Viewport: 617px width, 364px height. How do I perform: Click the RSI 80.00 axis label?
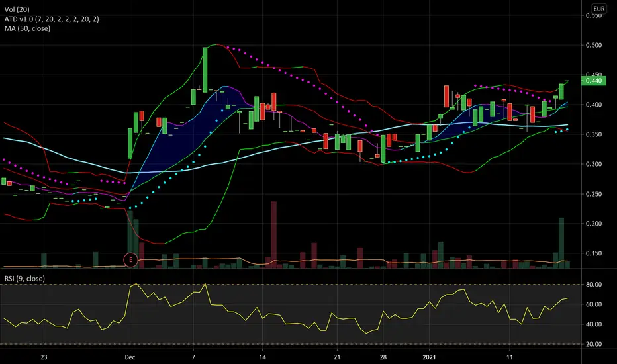[x=594, y=284]
